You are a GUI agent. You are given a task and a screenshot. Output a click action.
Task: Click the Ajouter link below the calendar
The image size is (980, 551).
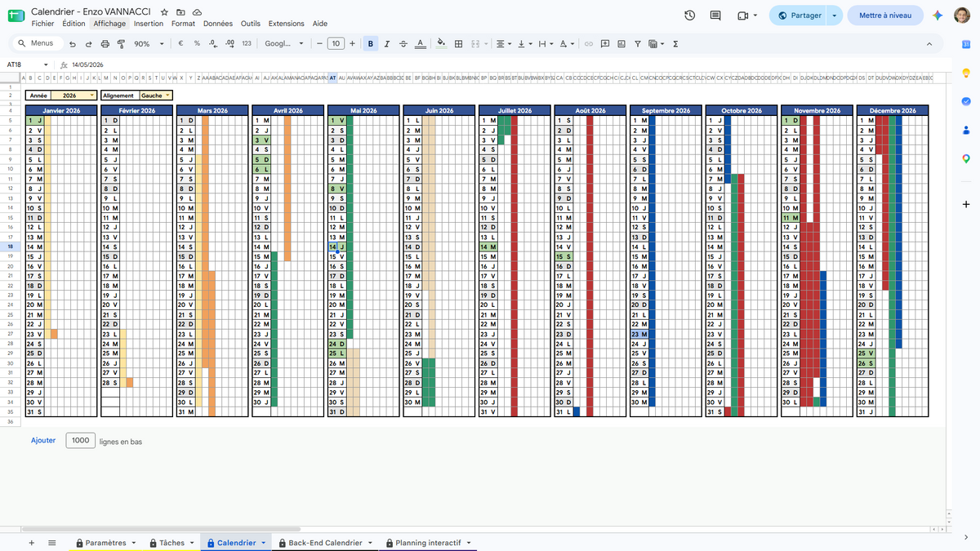[43, 440]
